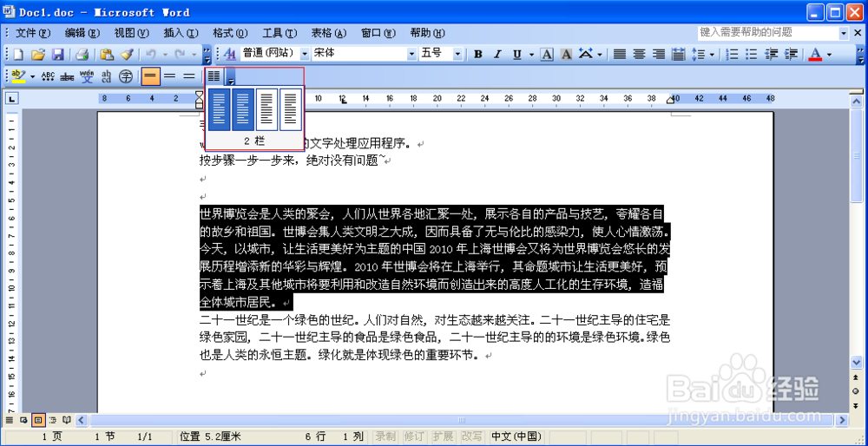Click the vertical scrollbar thumb
The width and height of the screenshot is (868, 446).
pos(856,155)
